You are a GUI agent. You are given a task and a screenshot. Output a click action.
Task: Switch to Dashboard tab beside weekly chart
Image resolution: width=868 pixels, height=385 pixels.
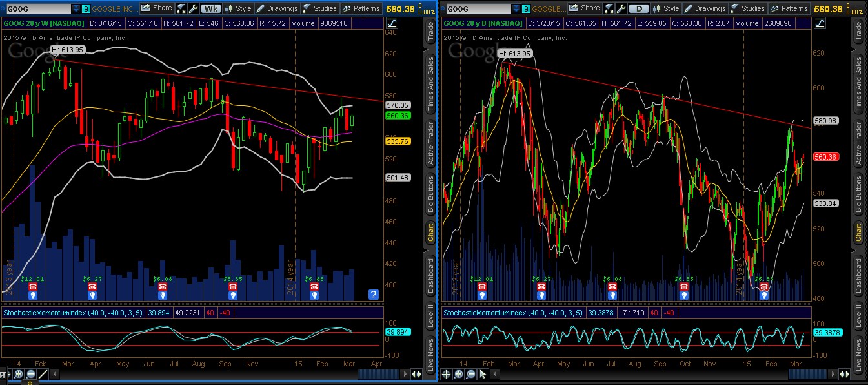(430, 275)
